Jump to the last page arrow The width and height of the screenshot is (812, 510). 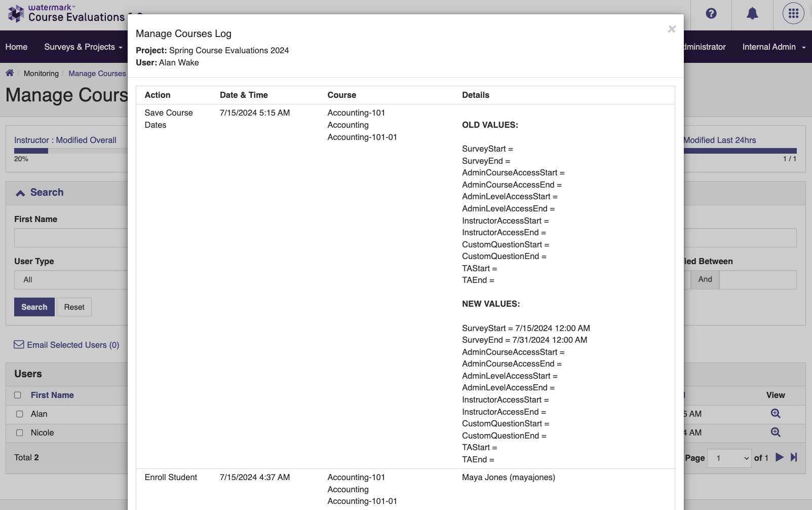click(794, 457)
